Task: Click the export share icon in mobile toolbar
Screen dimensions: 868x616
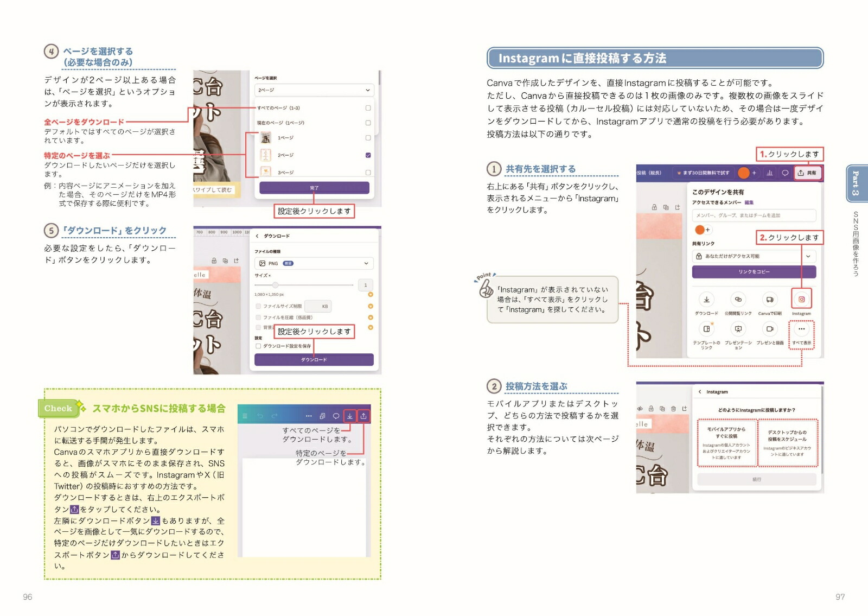Action: pos(363,416)
